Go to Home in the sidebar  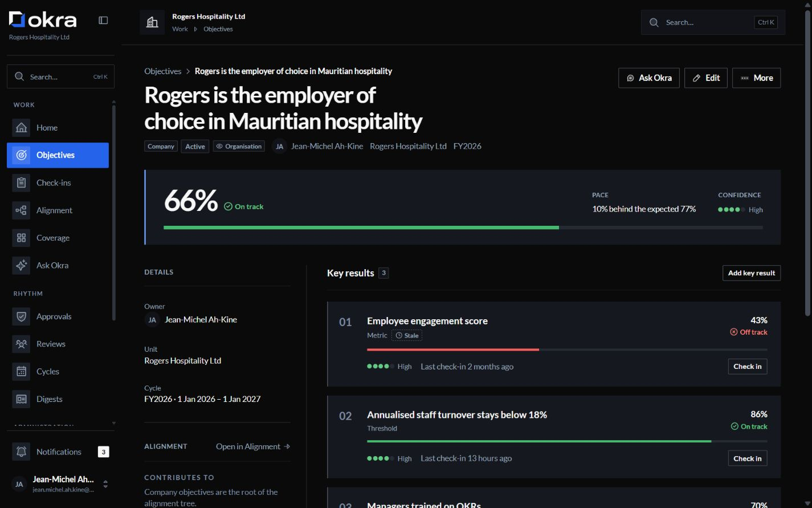pyautogui.click(x=58, y=128)
